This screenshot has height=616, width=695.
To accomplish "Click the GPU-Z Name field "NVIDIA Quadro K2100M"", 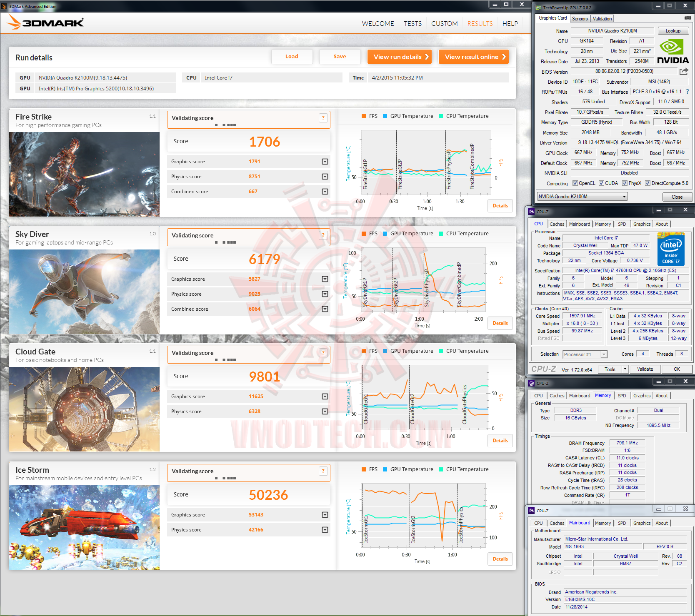I will (612, 31).
